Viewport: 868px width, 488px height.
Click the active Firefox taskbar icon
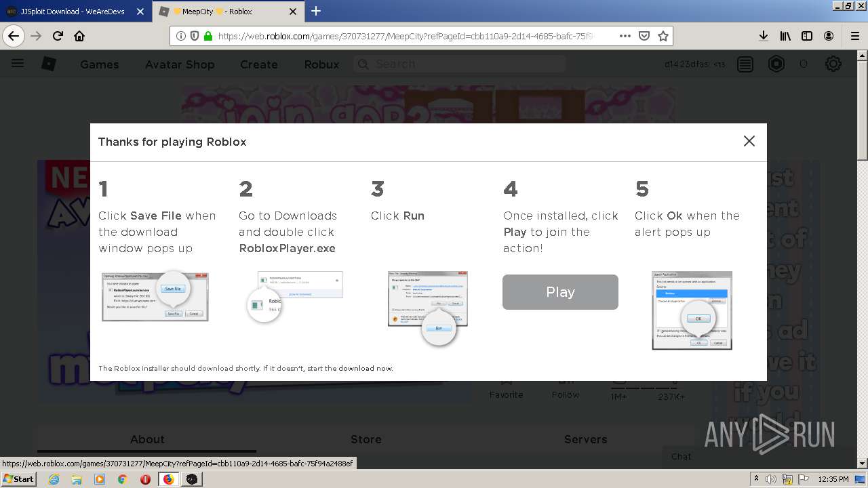click(168, 479)
